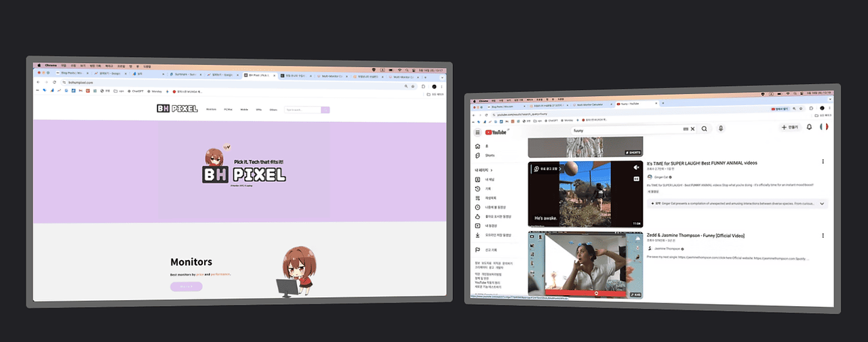
Task: Visit the Ginger Cat channel
Action: pyautogui.click(x=660, y=177)
